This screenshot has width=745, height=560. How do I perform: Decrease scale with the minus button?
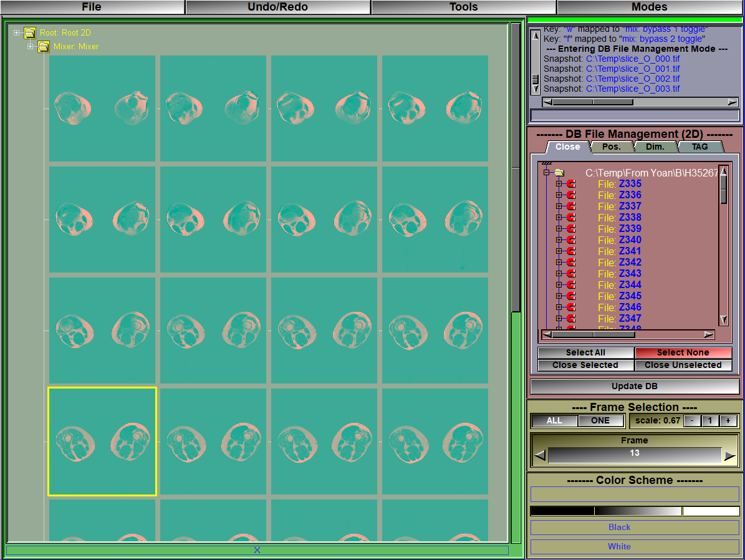[692, 421]
